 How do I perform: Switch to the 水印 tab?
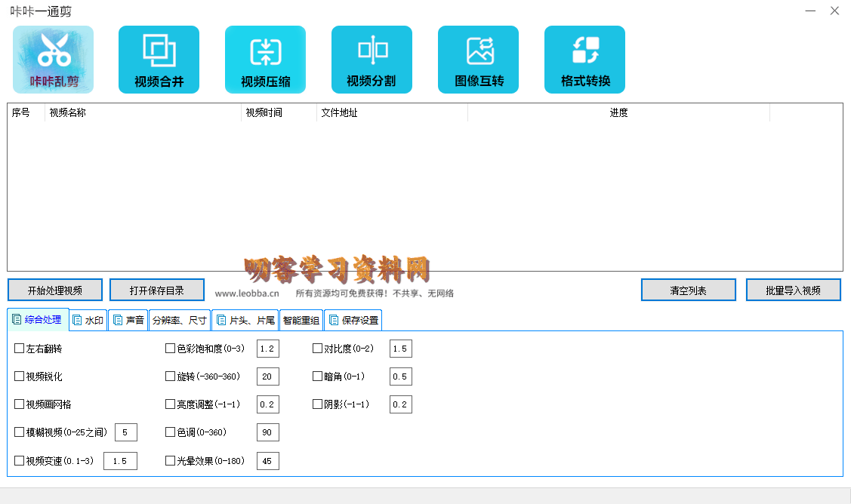[x=88, y=320]
